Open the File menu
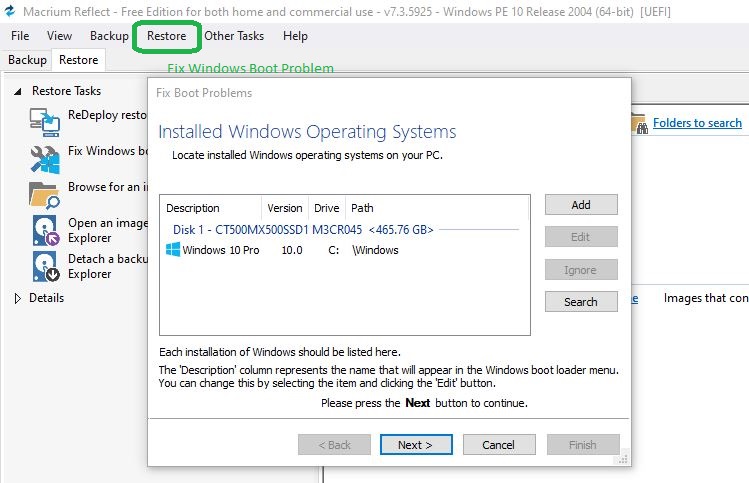This screenshot has height=483, width=749. (x=20, y=36)
